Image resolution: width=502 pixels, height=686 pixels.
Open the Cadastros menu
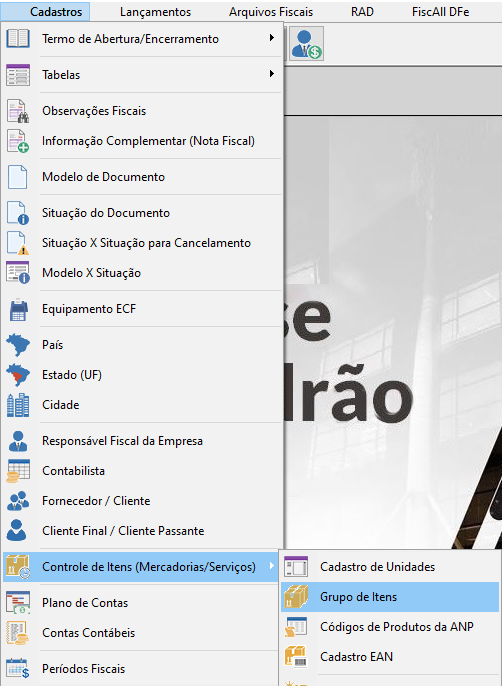pos(56,12)
